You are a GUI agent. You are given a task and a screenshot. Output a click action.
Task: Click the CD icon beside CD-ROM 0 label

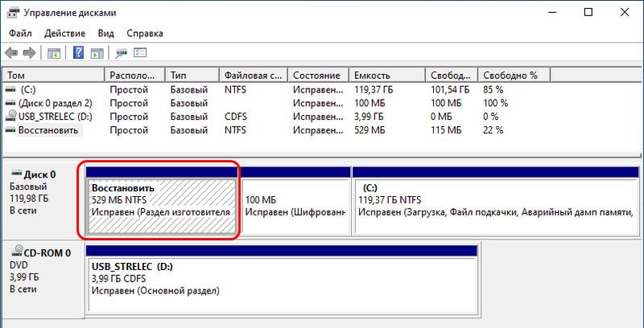pyautogui.click(x=17, y=250)
